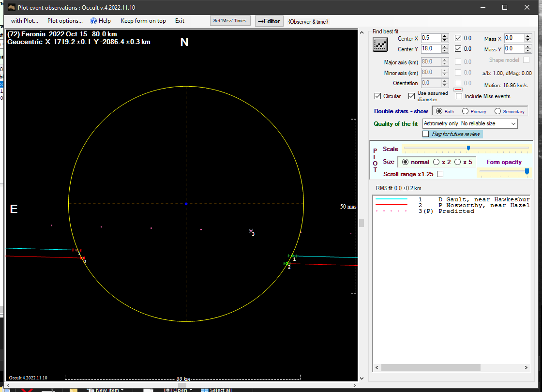Click the Set 'Miss' Times button
This screenshot has width=542, height=392.
[x=230, y=21]
